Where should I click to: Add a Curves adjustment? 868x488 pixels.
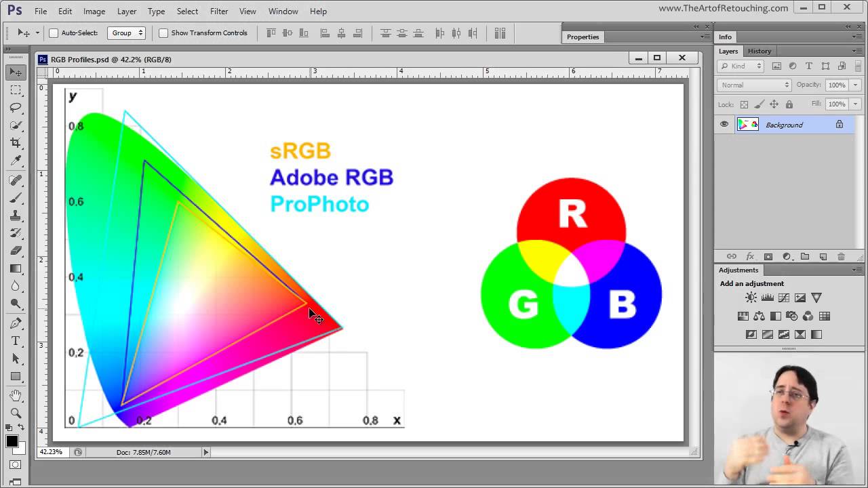784,298
